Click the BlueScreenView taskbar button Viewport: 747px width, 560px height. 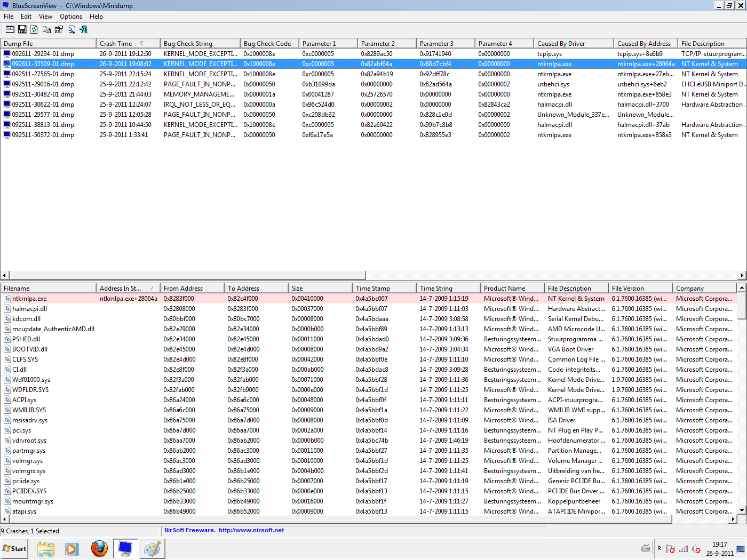pyautogui.click(x=125, y=549)
